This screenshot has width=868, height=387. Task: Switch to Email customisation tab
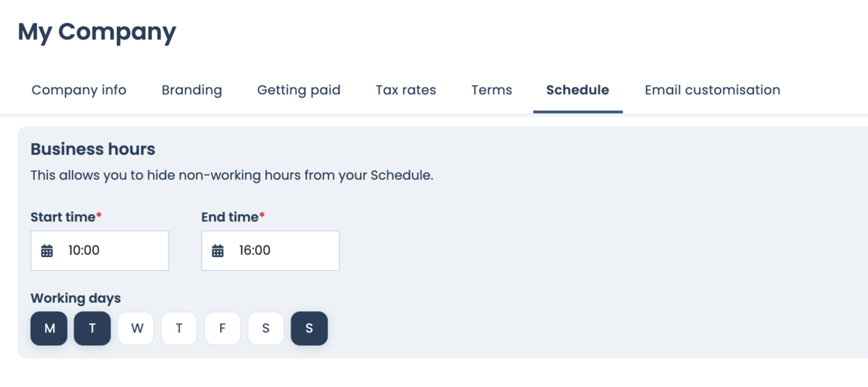coord(712,90)
